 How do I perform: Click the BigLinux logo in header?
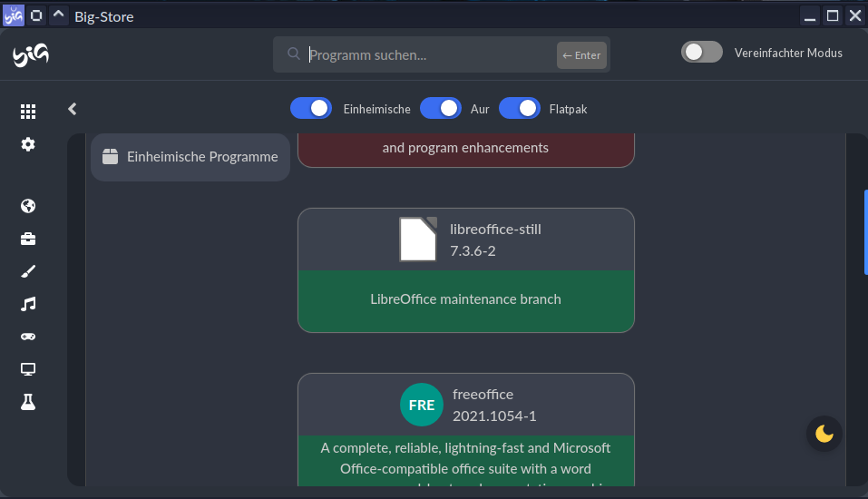[x=31, y=54]
